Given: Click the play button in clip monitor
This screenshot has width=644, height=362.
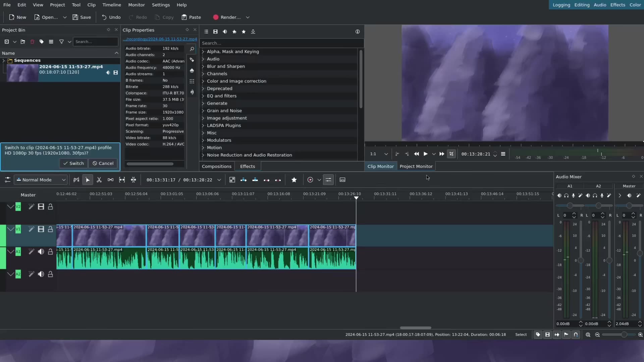Looking at the screenshot, I should pyautogui.click(x=426, y=154).
